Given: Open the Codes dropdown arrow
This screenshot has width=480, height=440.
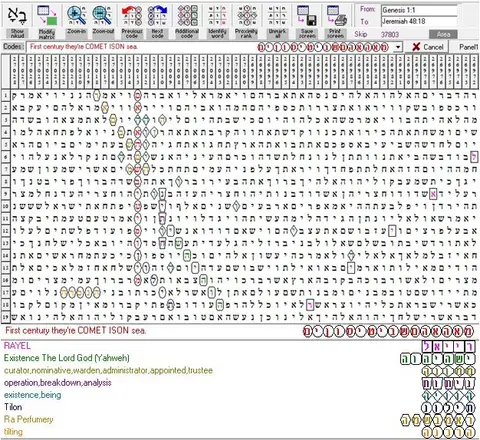Looking at the screenshot, I should coord(398,47).
